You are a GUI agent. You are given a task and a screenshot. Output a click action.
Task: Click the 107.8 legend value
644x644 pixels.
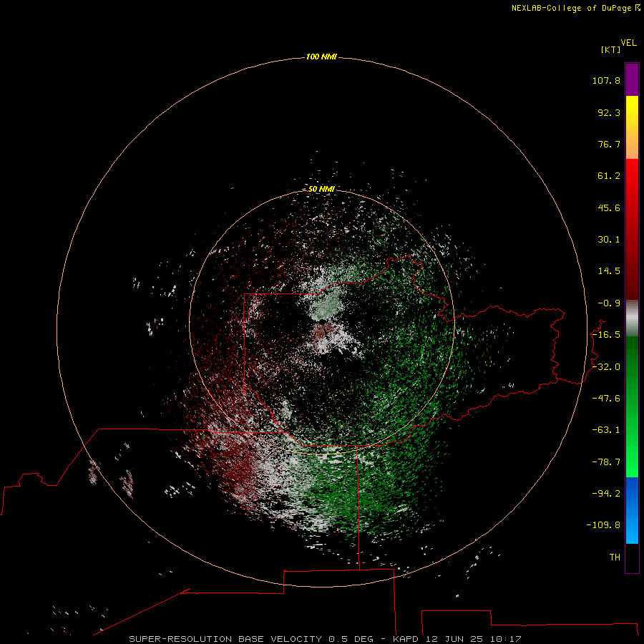[x=606, y=80]
